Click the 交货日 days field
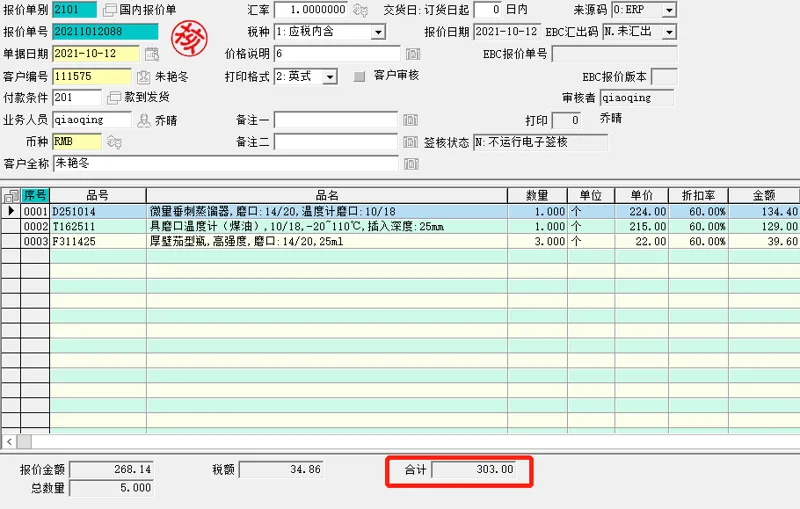This screenshot has height=509, width=800. [488, 10]
